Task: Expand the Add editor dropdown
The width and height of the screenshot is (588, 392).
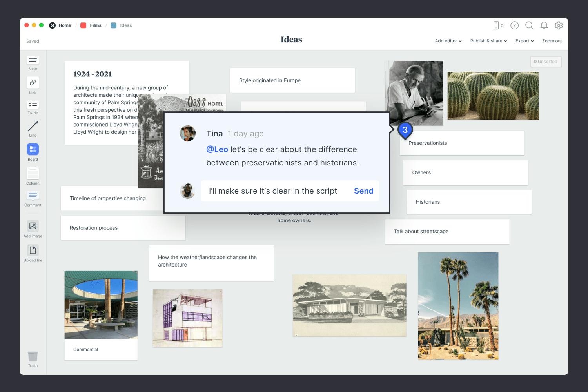Action: tap(448, 41)
